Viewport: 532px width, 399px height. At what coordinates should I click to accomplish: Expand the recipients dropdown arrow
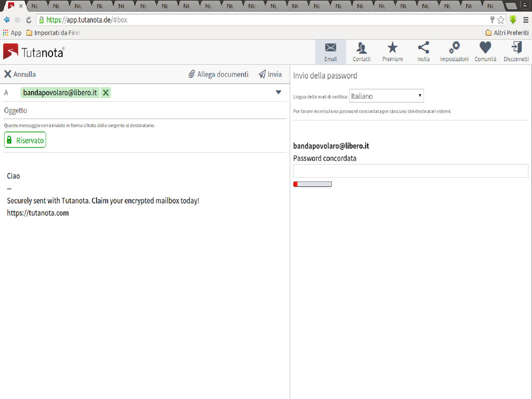pyautogui.click(x=278, y=92)
